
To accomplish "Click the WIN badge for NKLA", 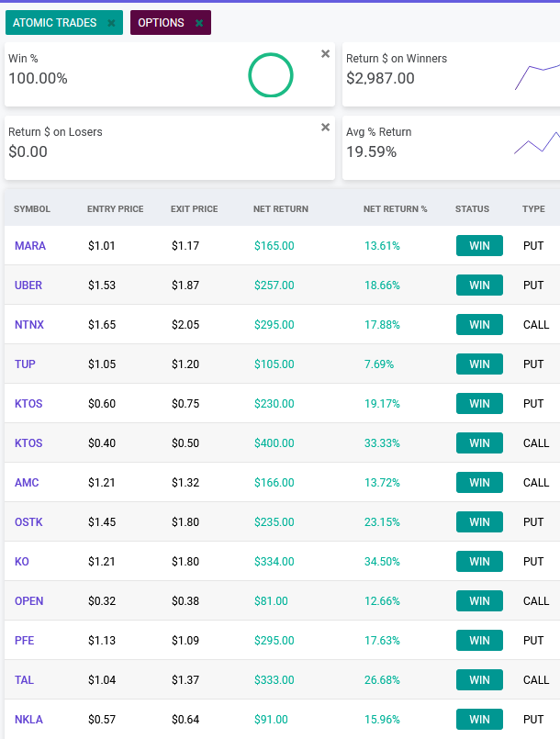I will pyautogui.click(x=479, y=720).
